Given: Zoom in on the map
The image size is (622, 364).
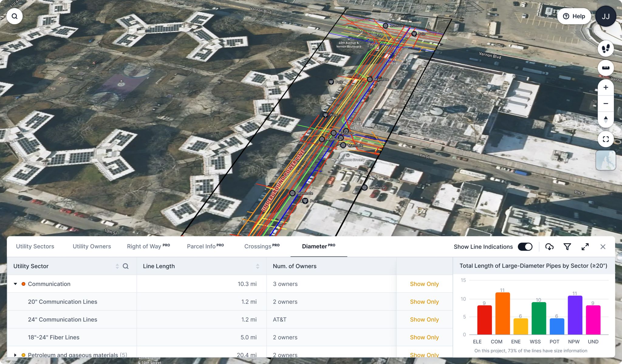Looking at the screenshot, I should pyautogui.click(x=606, y=88).
